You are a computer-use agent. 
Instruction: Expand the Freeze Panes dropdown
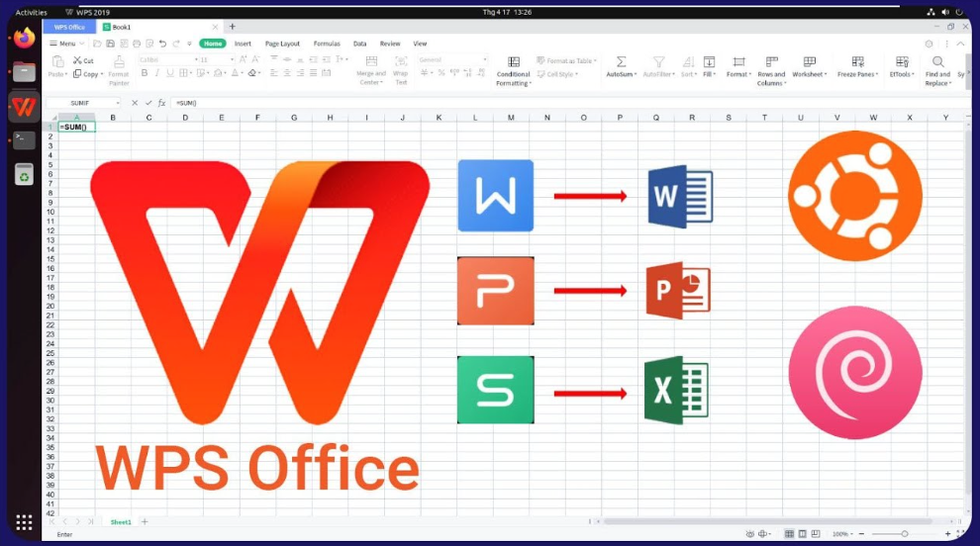pos(858,74)
